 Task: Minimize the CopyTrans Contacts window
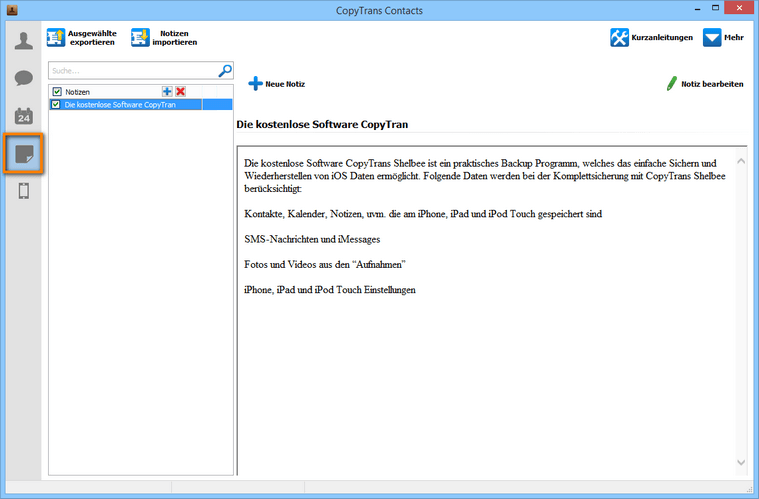tap(698, 9)
